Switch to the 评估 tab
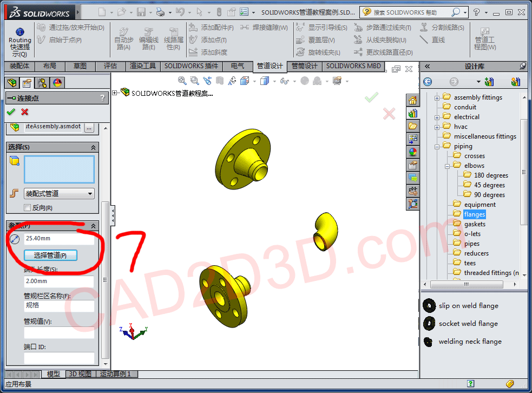Image resolution: width=532 pixels, height=393 pixels. [x=110, y=66]
